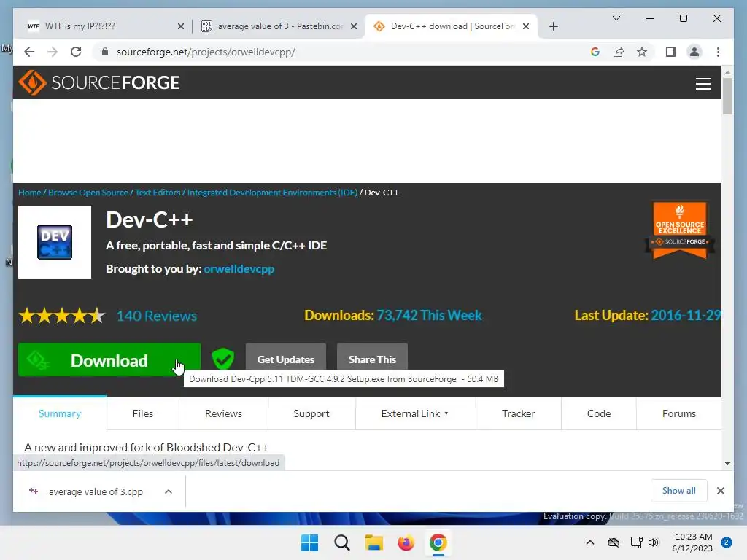Open the browser side panel

[x=671, y=52]
